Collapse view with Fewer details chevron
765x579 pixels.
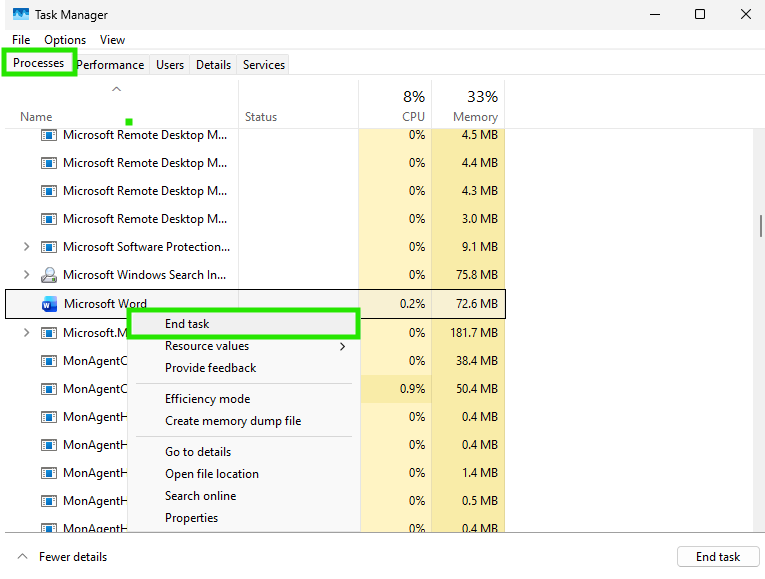point(22,557)
